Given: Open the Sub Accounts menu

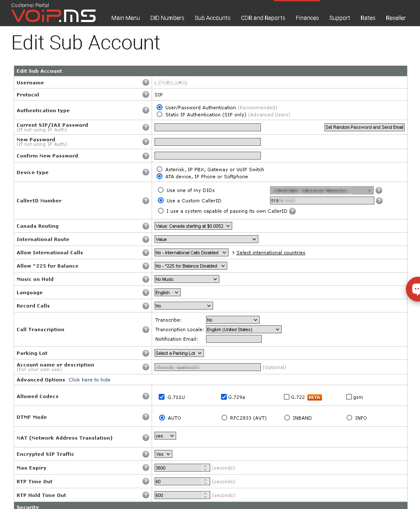Looking at the screenshot, I should 213,18.
